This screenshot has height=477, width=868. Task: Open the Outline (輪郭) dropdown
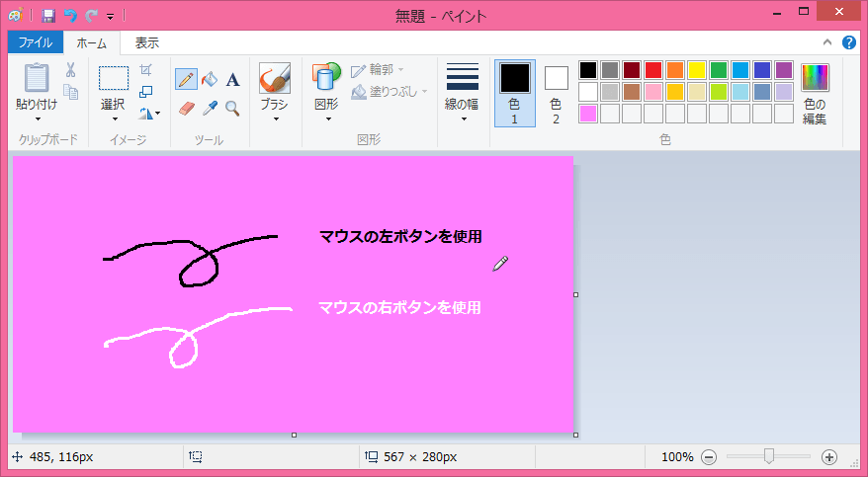pos(378,70)
